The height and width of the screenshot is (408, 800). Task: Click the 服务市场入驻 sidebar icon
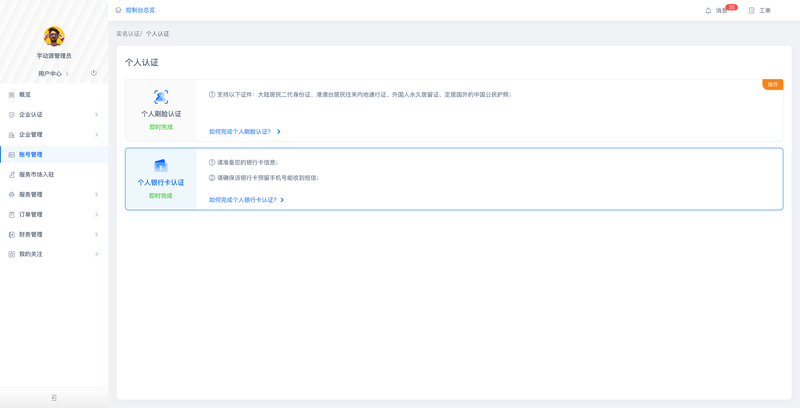tap(12, 174)
